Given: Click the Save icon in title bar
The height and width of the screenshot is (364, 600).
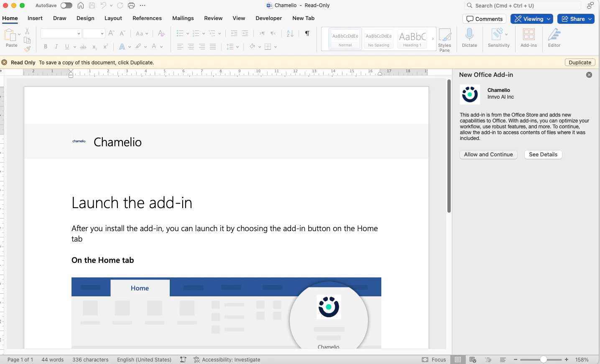Looking at the screenshot, I should coord(92,5).
